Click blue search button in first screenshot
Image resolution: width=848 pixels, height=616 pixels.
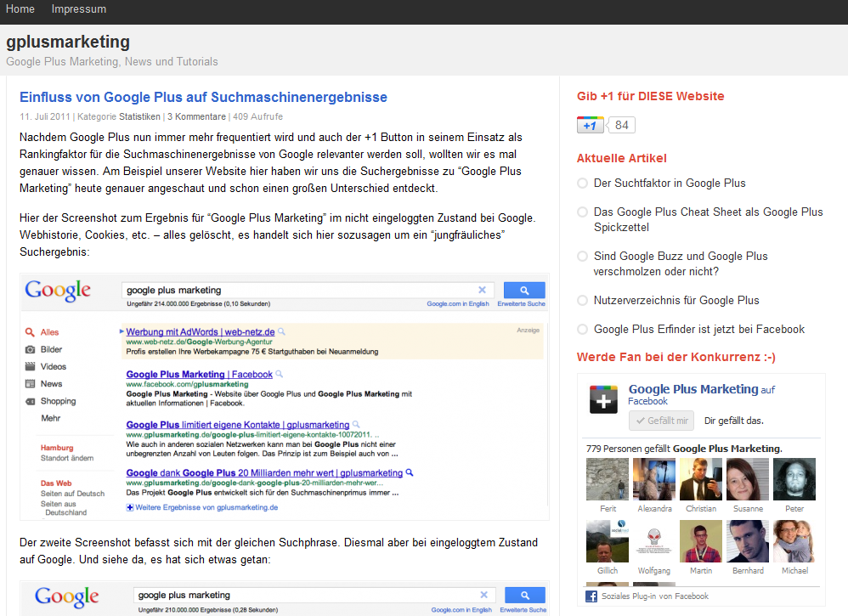[x=524, y=291]
